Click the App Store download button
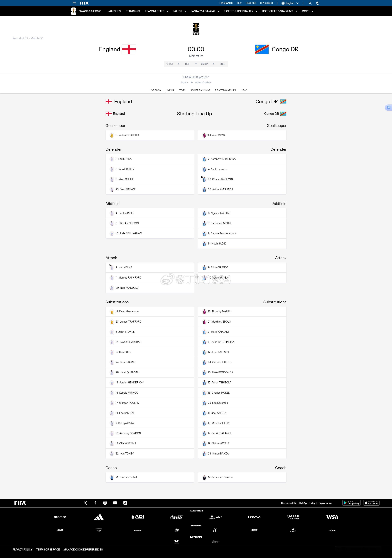 (x=371, y=503)
